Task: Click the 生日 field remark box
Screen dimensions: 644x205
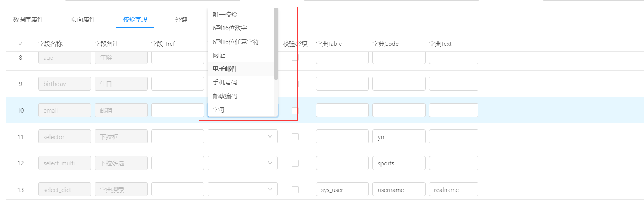Action: click(121, 84)
